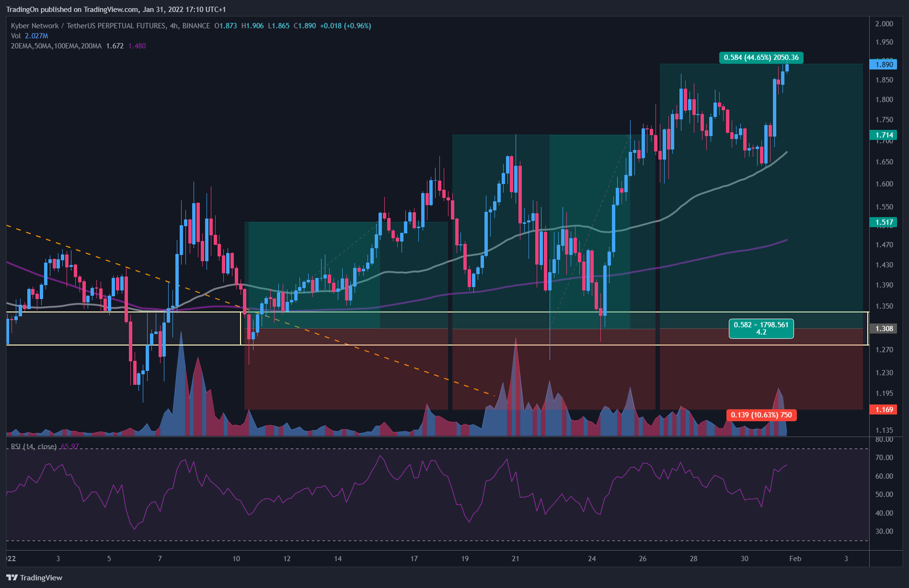The image size is (909, 588).
Task: Click the 1.169 red price tag
Action: pos(884,410)
